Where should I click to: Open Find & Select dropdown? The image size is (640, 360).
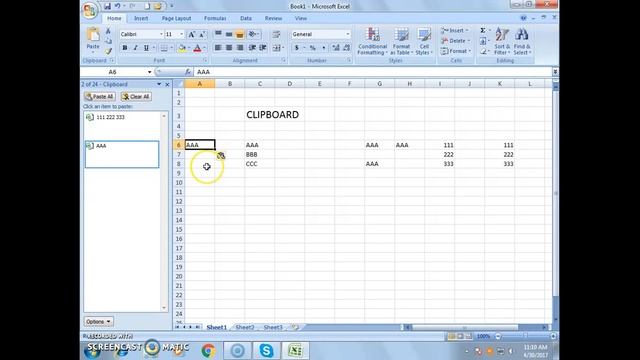[x=522, y=42]
